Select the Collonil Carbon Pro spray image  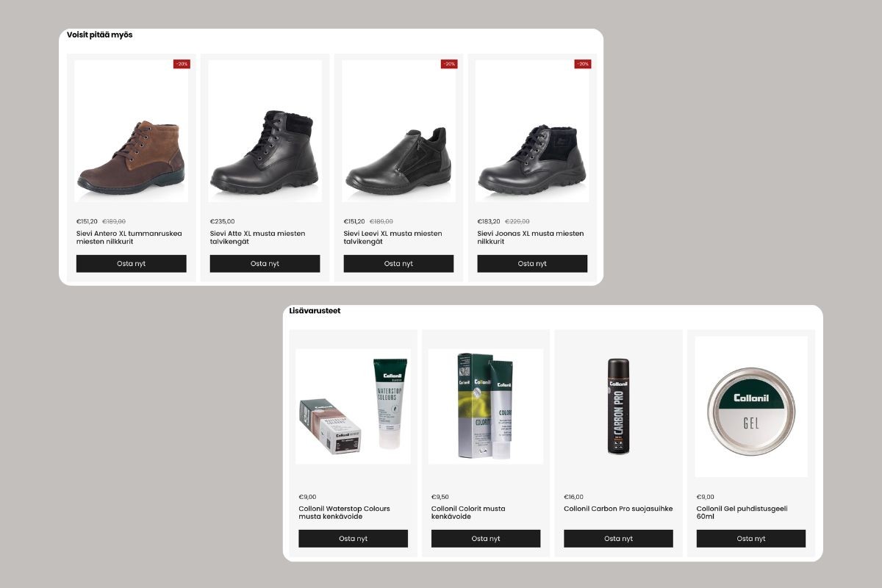[618, 406]
